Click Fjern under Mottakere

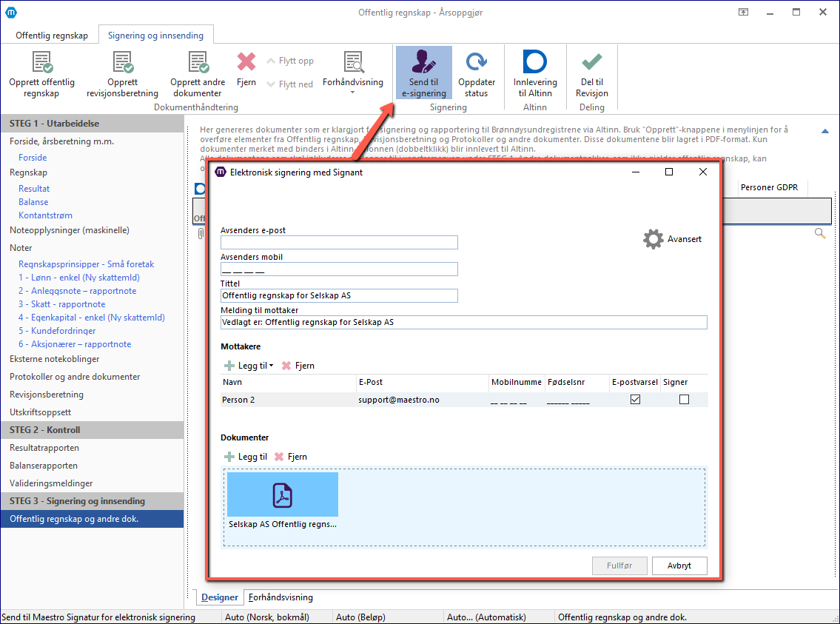pos(298,366)
